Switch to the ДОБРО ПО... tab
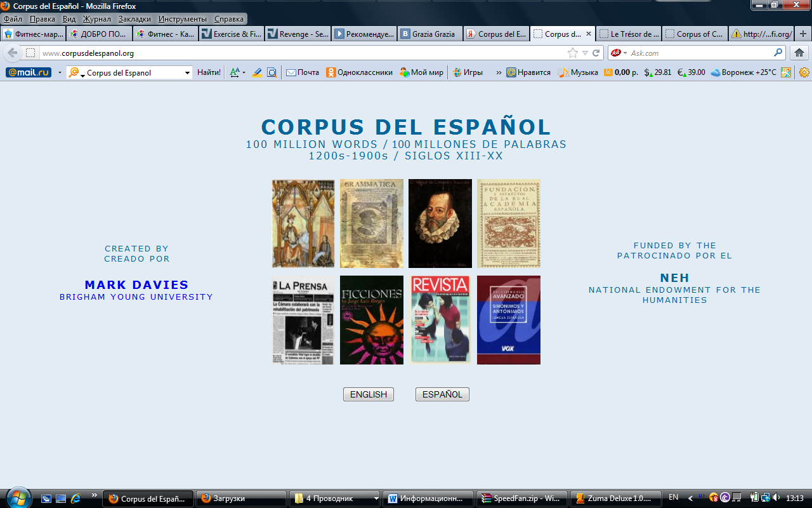 click(100, 34)
